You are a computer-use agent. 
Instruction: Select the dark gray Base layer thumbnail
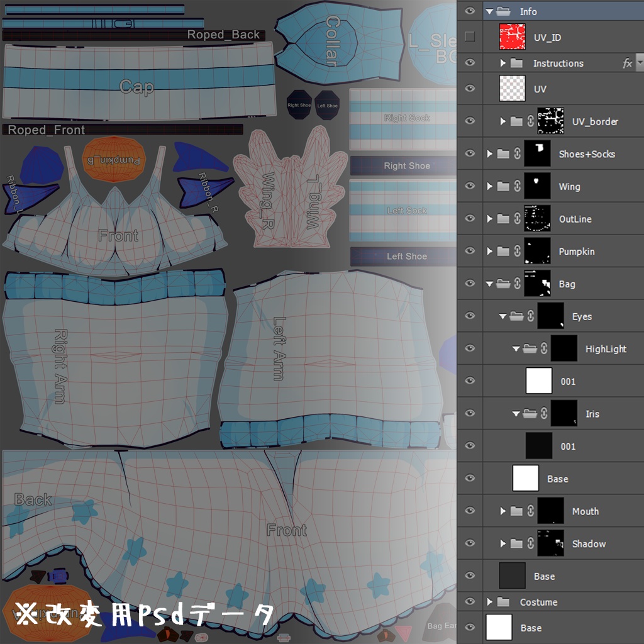(512, 575)
